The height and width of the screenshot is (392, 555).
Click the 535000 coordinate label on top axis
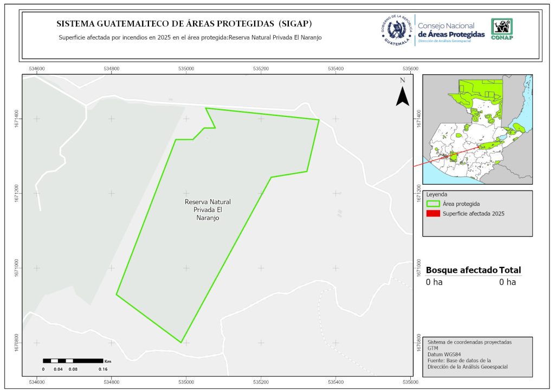(186, 69)
